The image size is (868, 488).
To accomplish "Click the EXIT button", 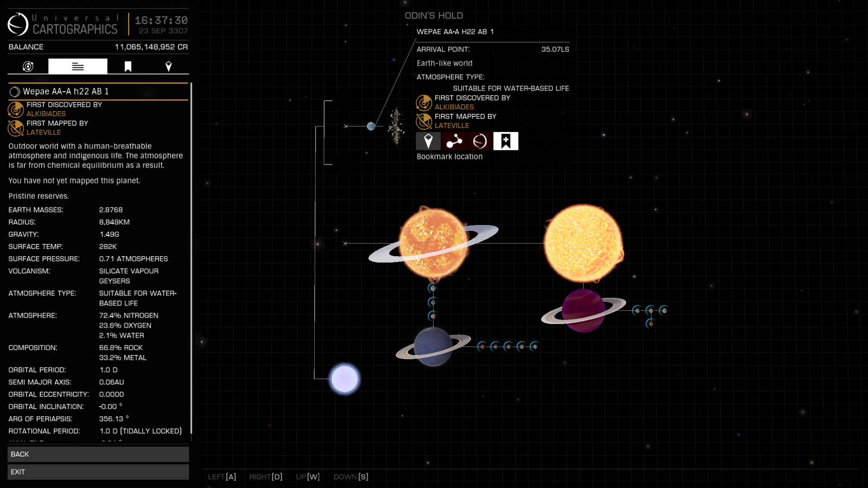I will [x=98, y=472].
